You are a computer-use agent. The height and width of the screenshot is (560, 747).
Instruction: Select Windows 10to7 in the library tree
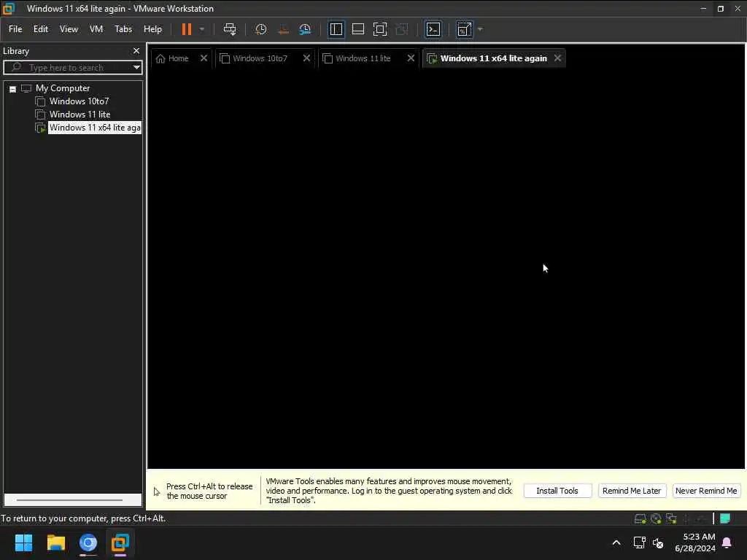pos(79,101)
